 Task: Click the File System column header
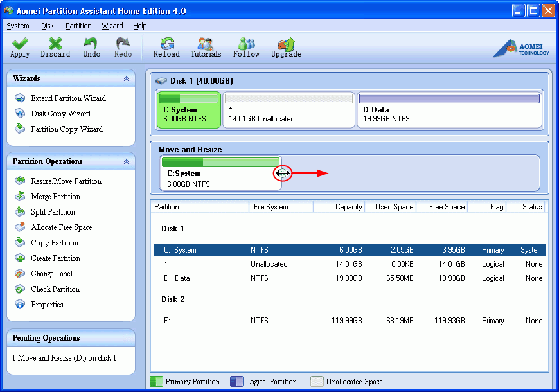pos(281,207)
